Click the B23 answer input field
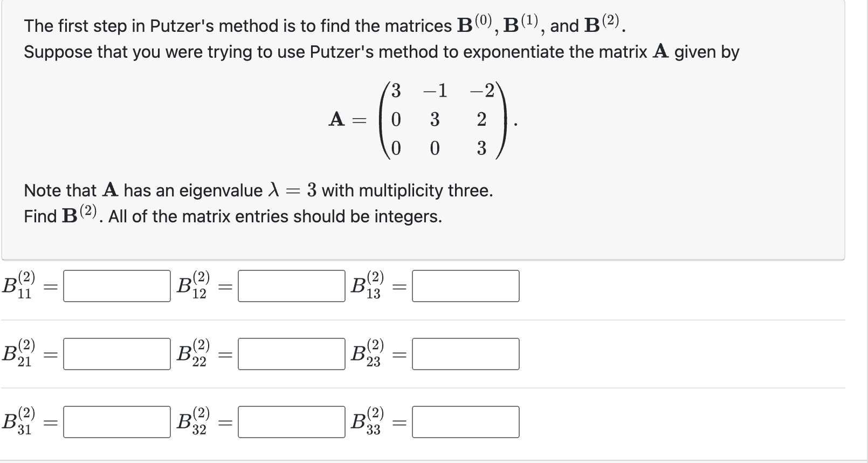Screen dimensions: 868x463 coord(465,353)
